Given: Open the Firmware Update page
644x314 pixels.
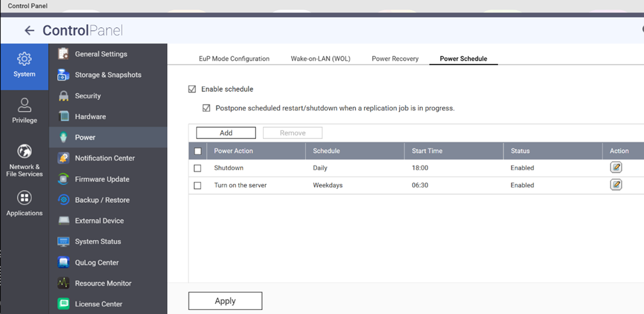Looking at the screenshot, I should click(x=101, y=179).
